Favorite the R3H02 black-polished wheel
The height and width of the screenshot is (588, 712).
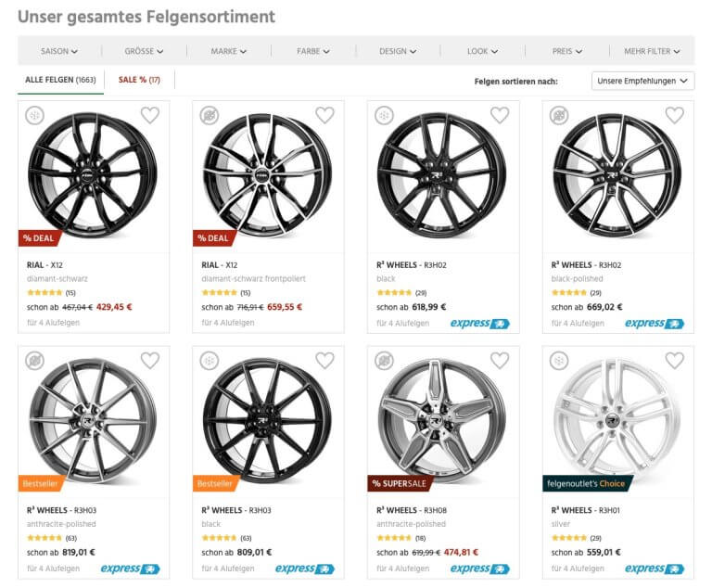pos(674,115)
